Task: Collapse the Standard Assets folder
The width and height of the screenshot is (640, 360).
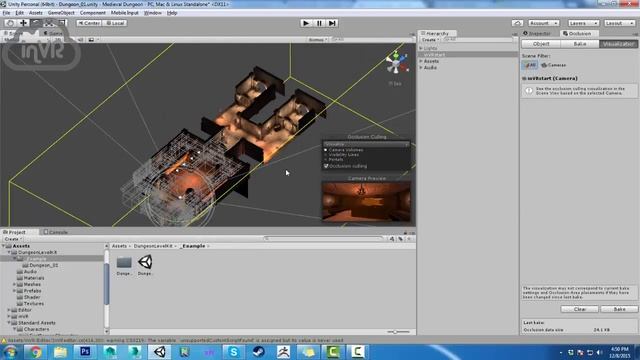Action: click(x=9, y=323)
